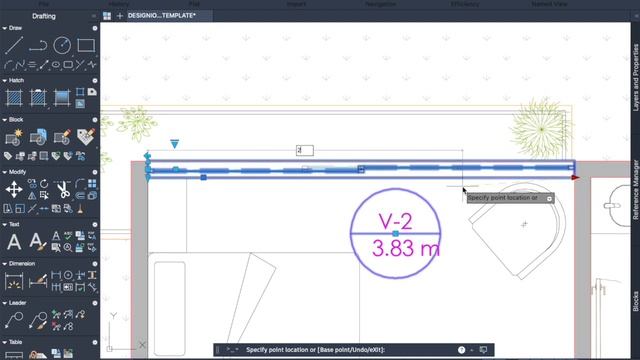
Task: Collapse the Block panel section
Action: 4,120
